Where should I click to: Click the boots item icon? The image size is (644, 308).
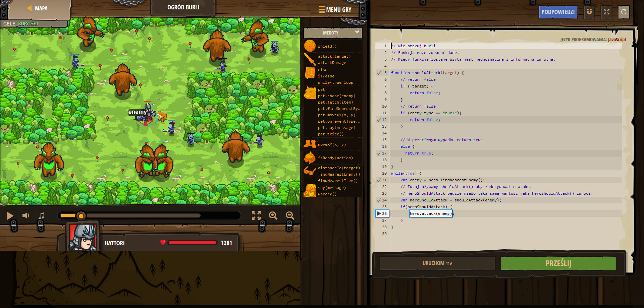[x=310, y=144]
